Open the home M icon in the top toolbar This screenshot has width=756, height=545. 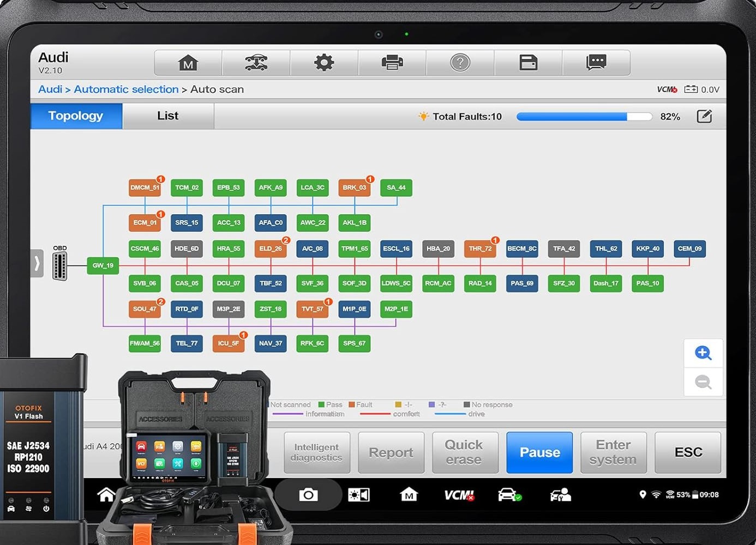[x=188, y=63]
